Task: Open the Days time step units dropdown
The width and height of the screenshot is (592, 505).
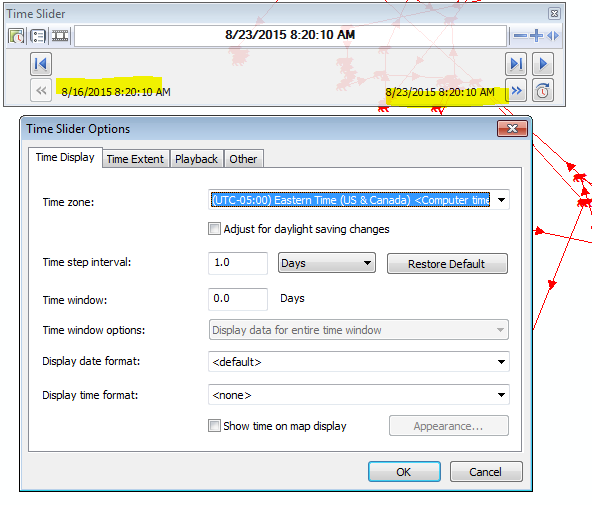Action: (327, 263)
